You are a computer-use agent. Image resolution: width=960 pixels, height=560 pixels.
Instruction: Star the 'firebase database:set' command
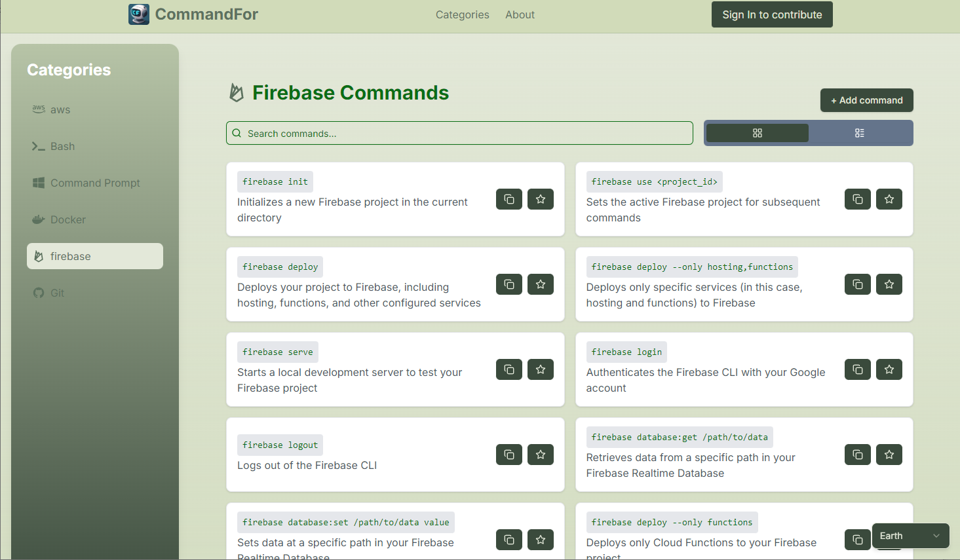pos(541,540)
